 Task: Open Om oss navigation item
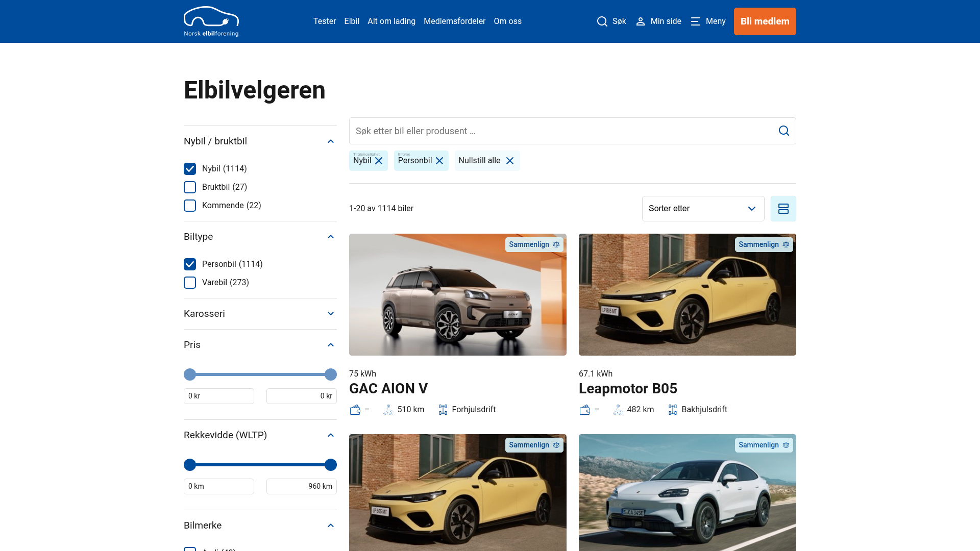click(x=507, y=21)
